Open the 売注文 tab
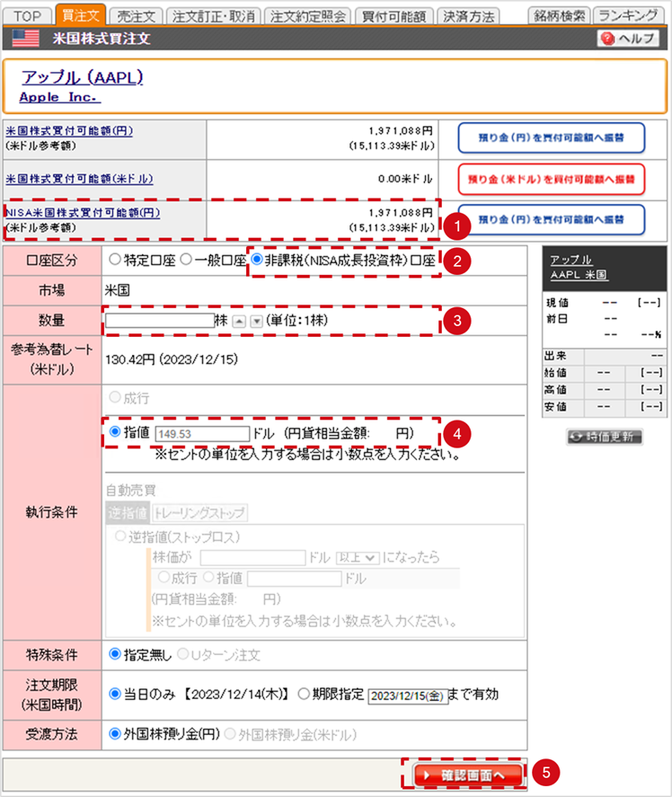Image resolution: width=672 pixels, height=797 pixels. point(137,16)
